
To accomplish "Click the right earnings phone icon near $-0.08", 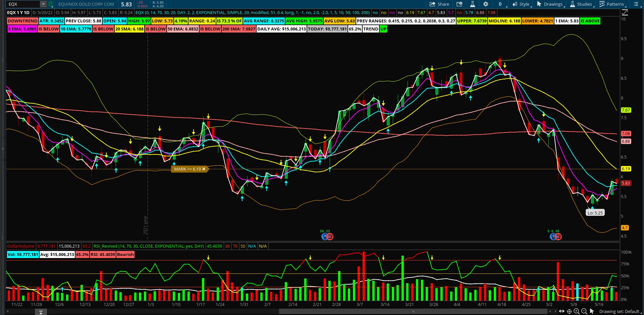I will coord(558,237).
